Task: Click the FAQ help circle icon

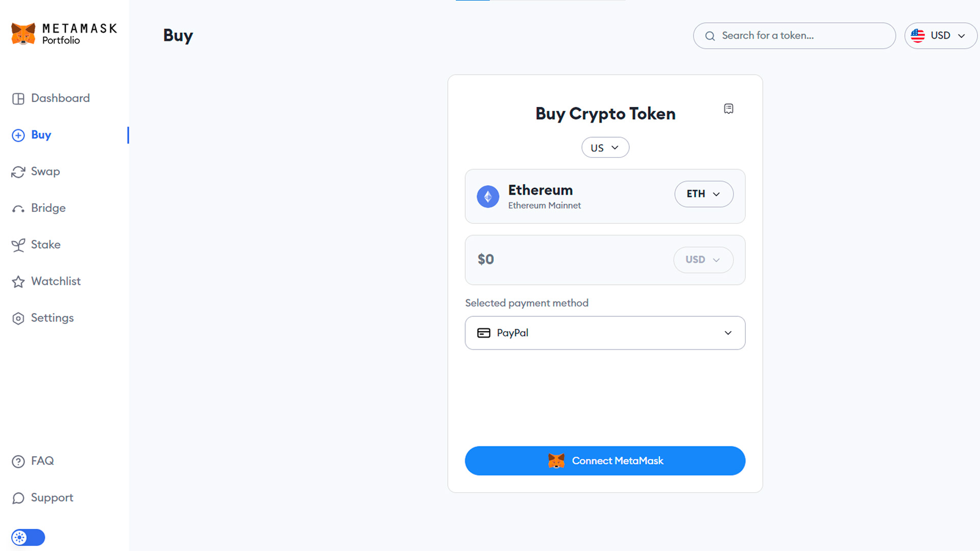Action: pyautogui.click(x=19, y=461)
